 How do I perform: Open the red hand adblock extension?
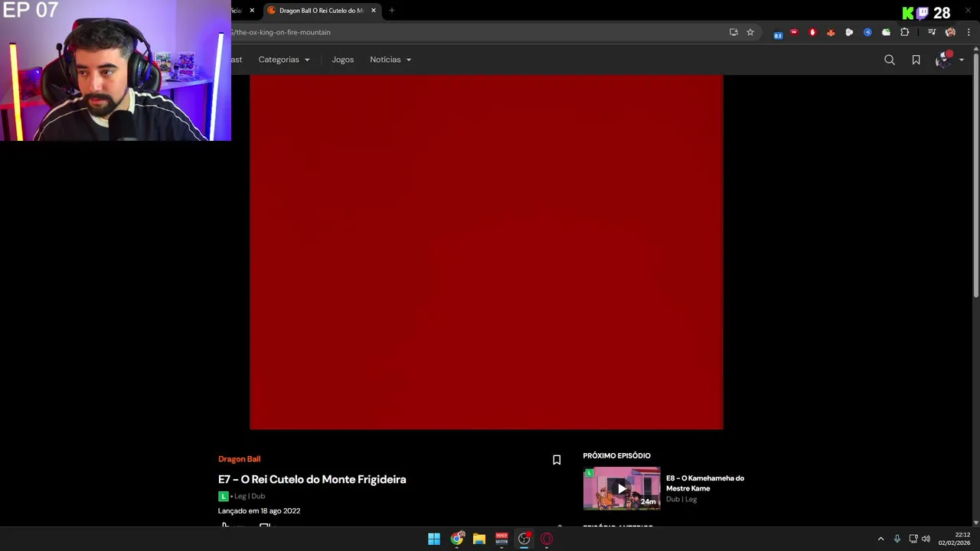tap(812, 32)
